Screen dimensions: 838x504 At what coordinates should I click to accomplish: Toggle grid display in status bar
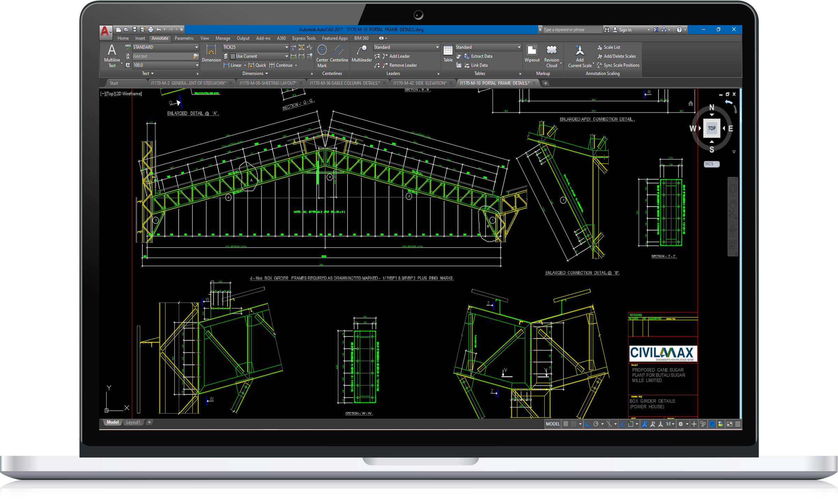click(566, 424)
